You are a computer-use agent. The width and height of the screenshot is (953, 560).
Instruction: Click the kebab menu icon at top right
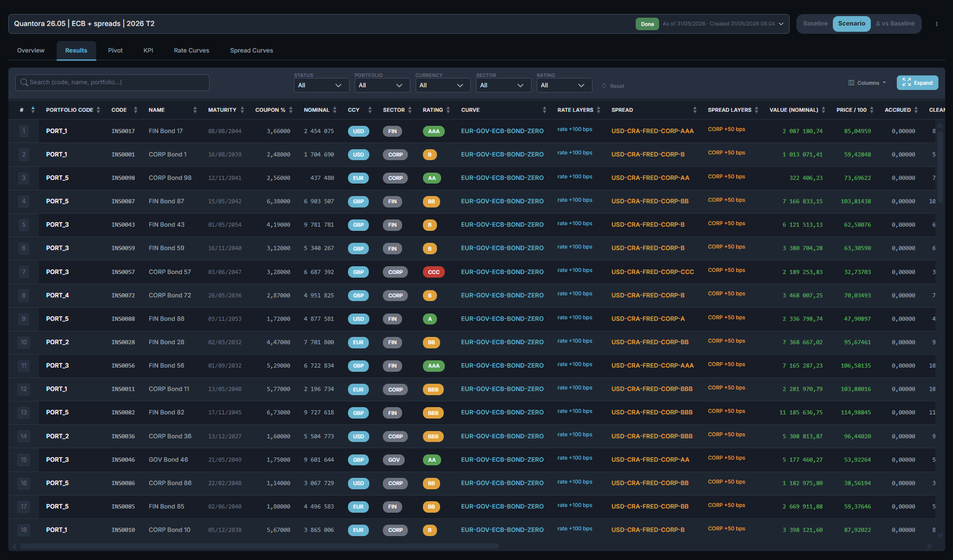(x=937, y=24)
